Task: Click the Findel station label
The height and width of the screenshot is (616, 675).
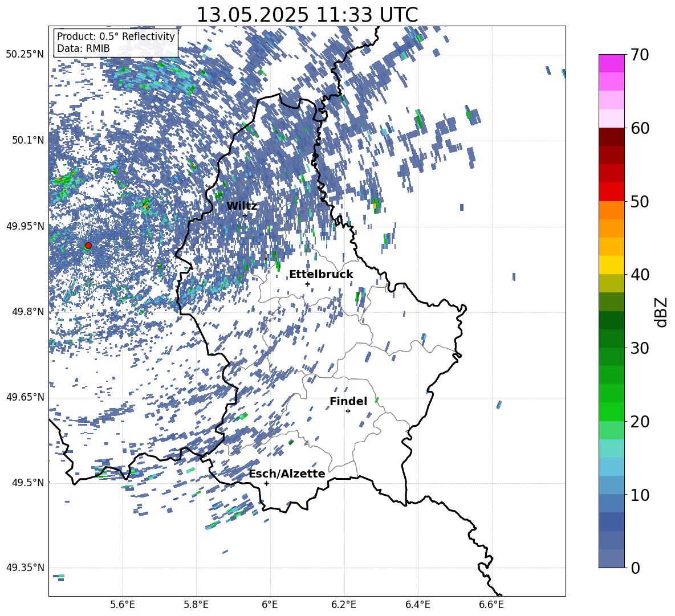Action: (x=348, y=401)
